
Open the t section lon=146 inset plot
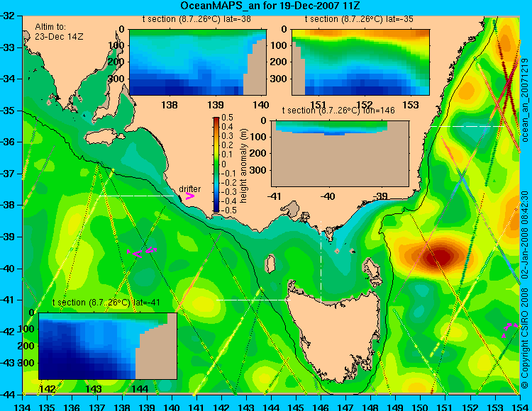pos(340,154)
